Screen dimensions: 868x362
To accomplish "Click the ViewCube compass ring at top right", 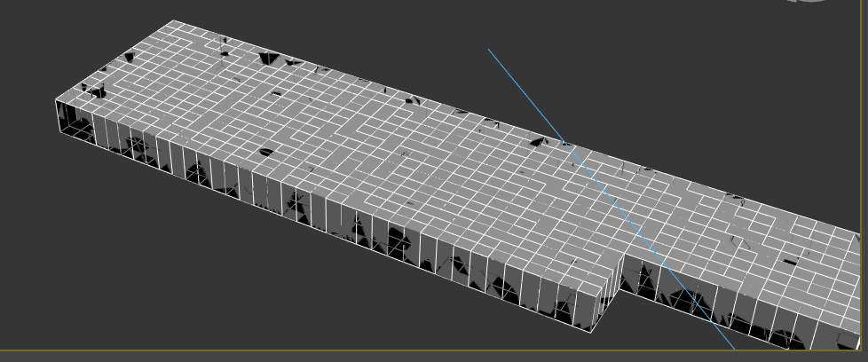I will tap(809, 1).
